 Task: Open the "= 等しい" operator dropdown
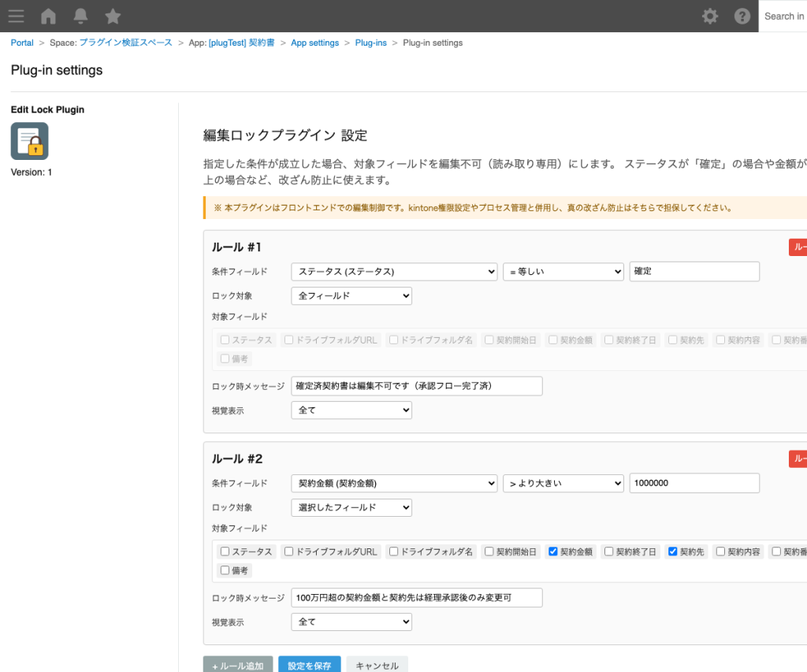[x=563, y=271]
